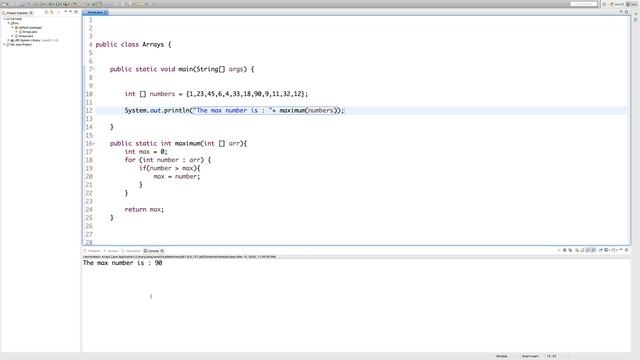Viewport: 640px width, 360px height.
Task: Click the 12 : 67 cursor position indicator
Action: (x=551, y=356)
